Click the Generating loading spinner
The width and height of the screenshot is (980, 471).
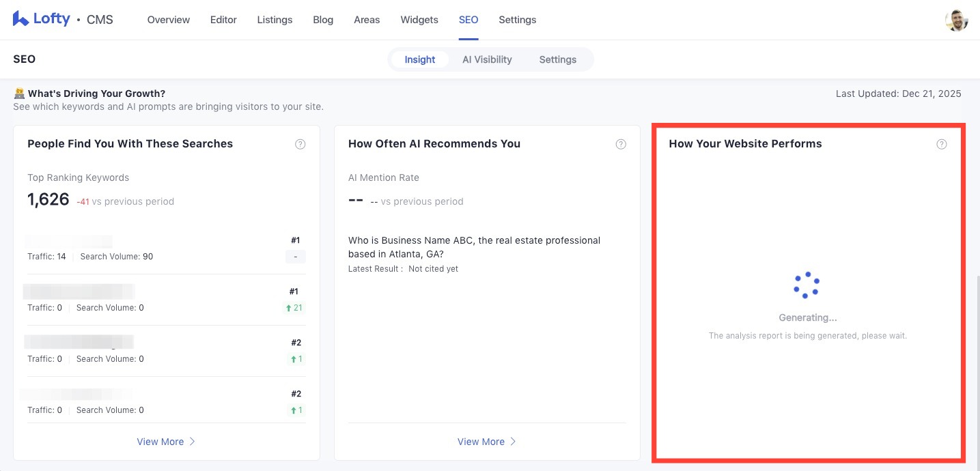(x=807, y=285)
